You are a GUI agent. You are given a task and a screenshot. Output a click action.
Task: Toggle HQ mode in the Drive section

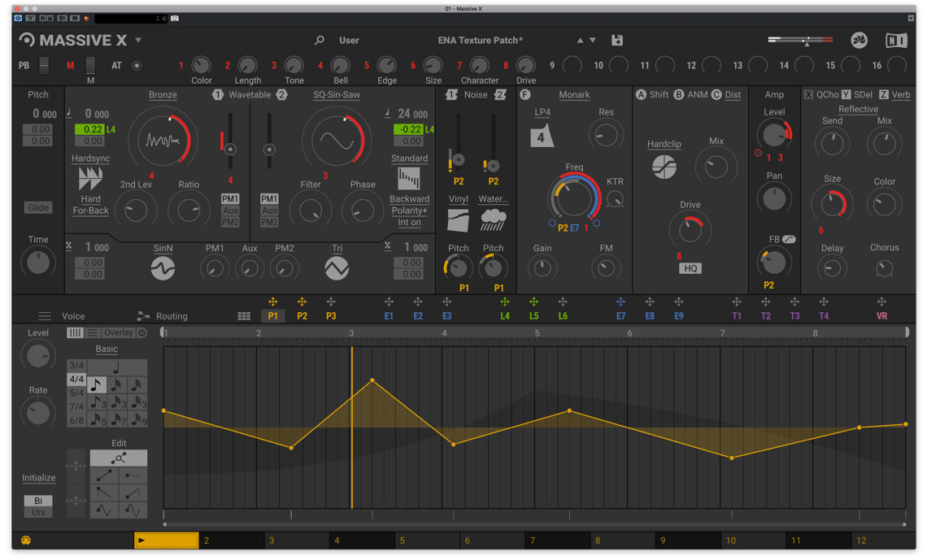(x=690, y=267)
